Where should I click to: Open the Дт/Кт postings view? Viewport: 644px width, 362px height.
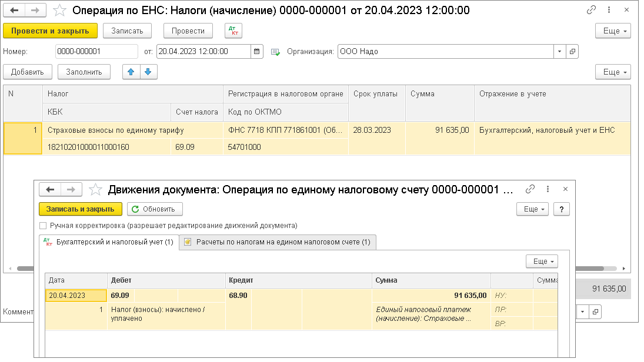click(232, 31)
